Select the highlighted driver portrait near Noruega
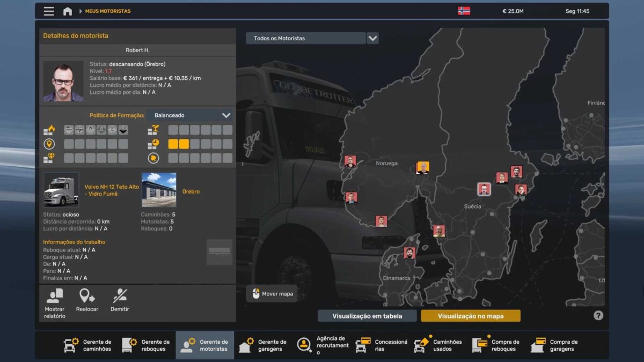644x362 pixels. point(423,168)
